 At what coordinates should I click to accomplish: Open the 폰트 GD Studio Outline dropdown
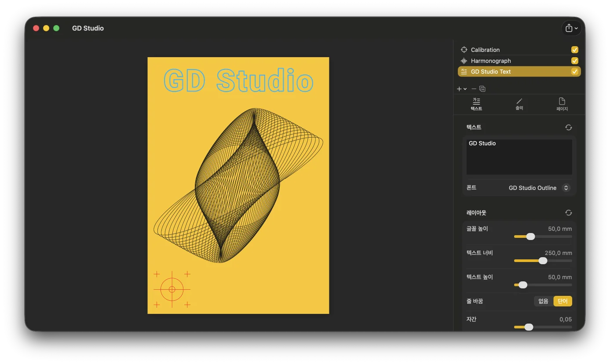(539, 188)
